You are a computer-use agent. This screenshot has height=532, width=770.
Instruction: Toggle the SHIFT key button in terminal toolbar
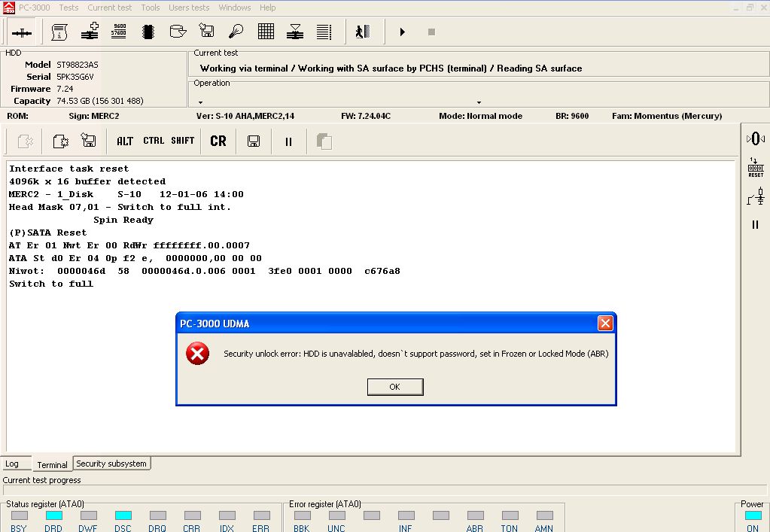(183, 141)
